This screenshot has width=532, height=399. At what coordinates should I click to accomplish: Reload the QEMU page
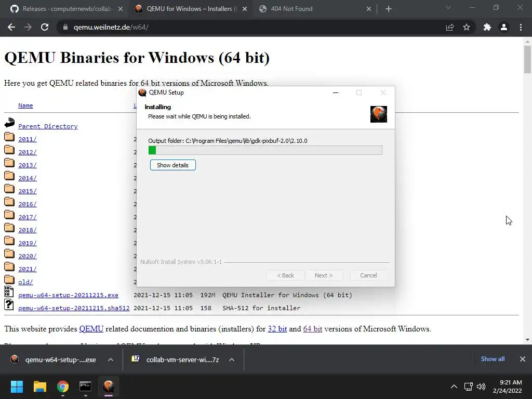(x=45, y=27)
